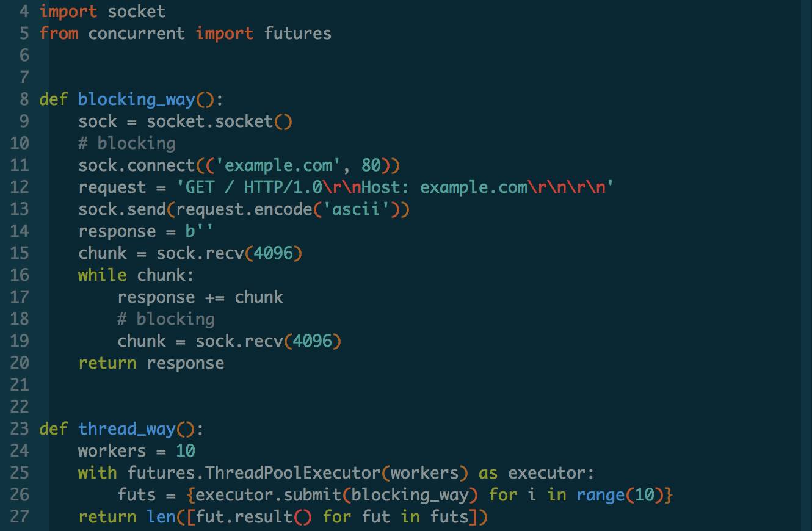Screen dimensions: 812x531
Task: Click line number 27 in the gutter
Action: tap(20, 517)
